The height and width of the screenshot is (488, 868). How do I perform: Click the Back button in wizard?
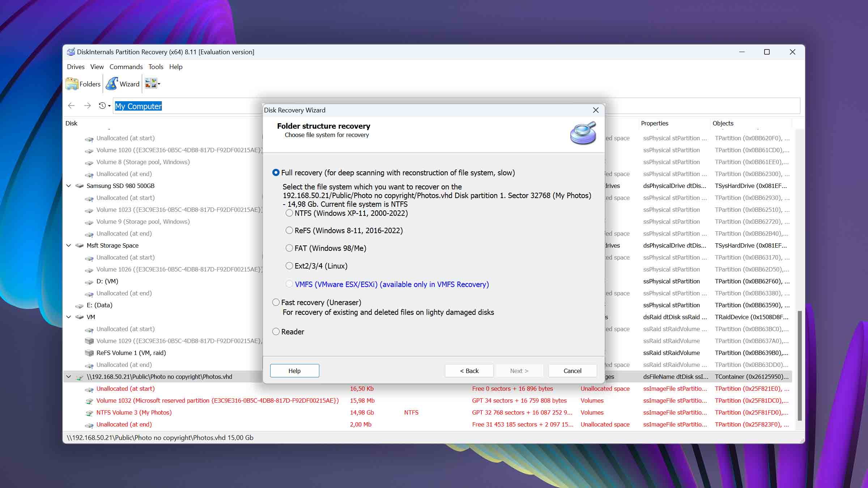click(x=469, y=371)
